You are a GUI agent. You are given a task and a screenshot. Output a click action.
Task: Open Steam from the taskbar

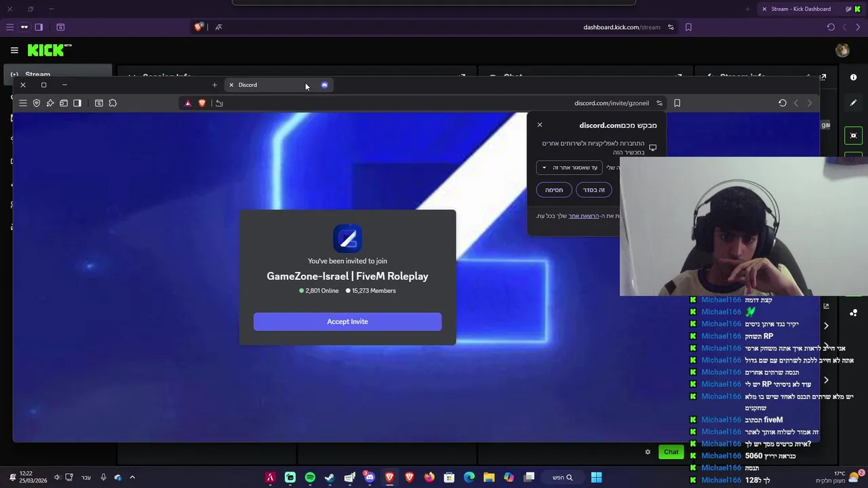[x=330, y=477]
